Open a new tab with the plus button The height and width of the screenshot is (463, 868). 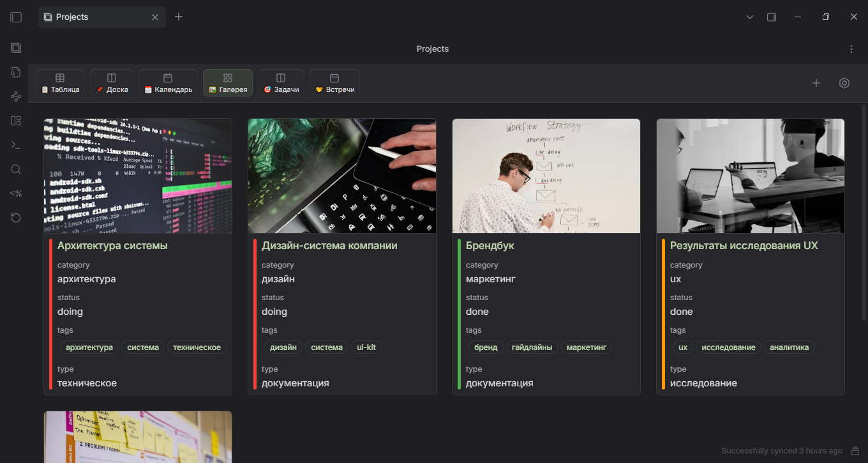[x=179, y=17]
